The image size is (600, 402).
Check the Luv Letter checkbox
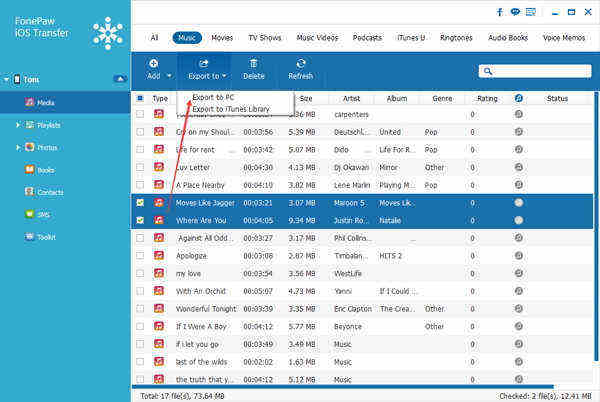[x=140, y=167]
